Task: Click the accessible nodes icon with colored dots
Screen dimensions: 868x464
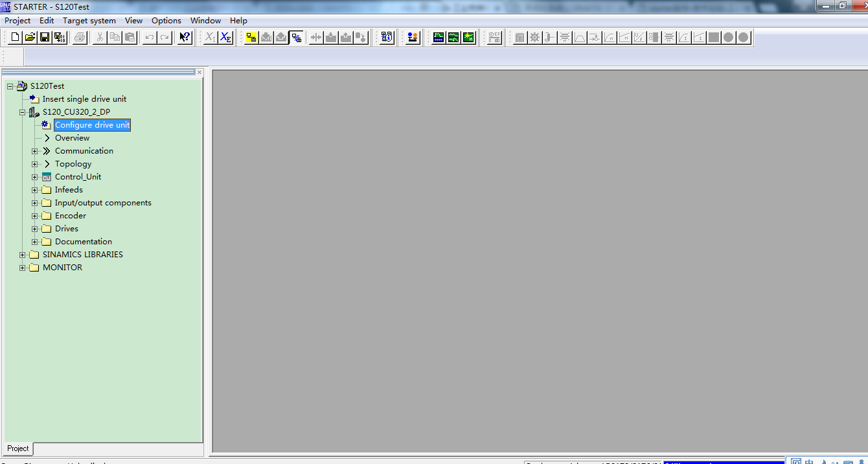Action: pyautogui.click(x=413, y=38)
